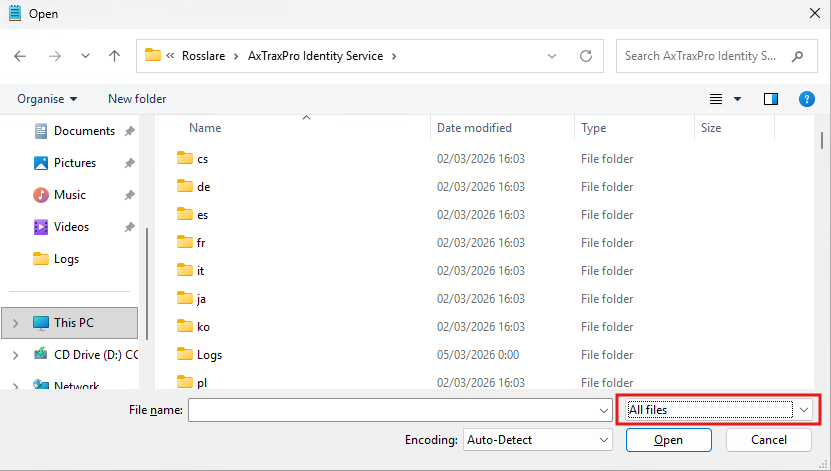Image resolution: width=831 pixels, height=471 pixels.
Task: Click the Back navigation arrow
Action: point(21,56)
